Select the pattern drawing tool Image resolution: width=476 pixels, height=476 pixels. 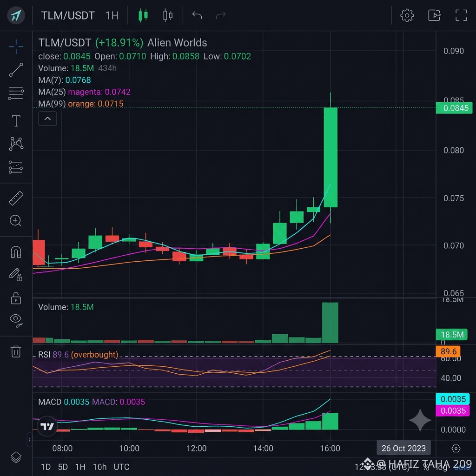pyautogui.click(x=16, y=144)
